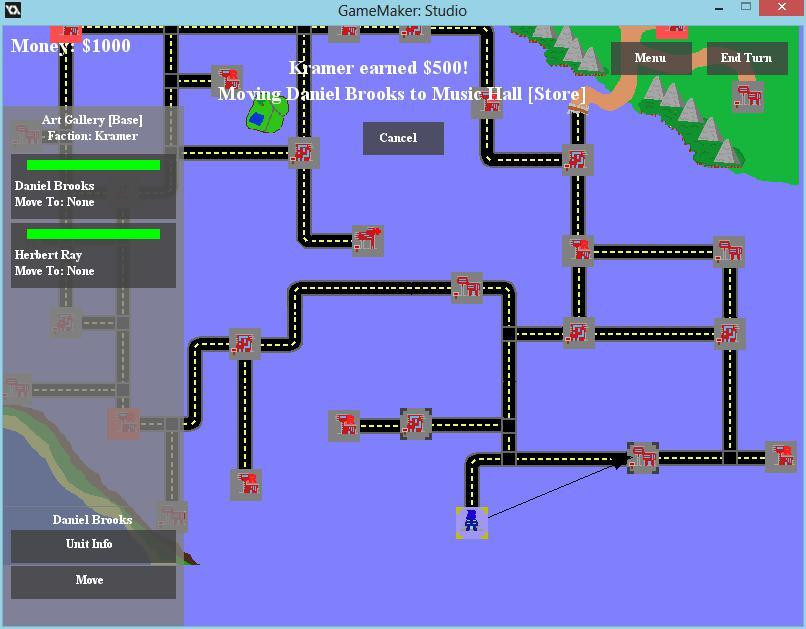
Task: Click the "Moving Daniel Brooks to Music Hall [Store]" text
Action: pyautogui.click(x=401, y=94)
